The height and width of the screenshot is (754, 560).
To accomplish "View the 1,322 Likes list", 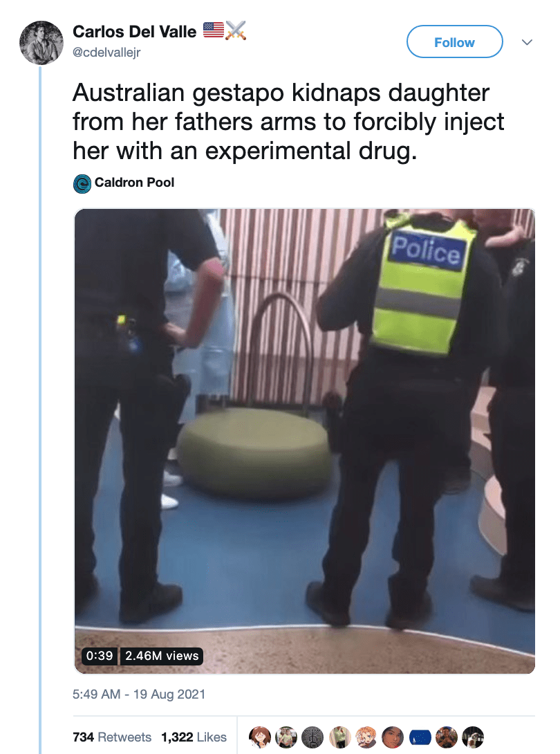I will pos(194,737).
